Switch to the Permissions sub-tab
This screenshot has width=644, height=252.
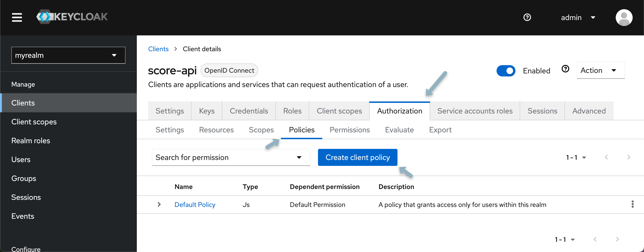pos(350,130)
